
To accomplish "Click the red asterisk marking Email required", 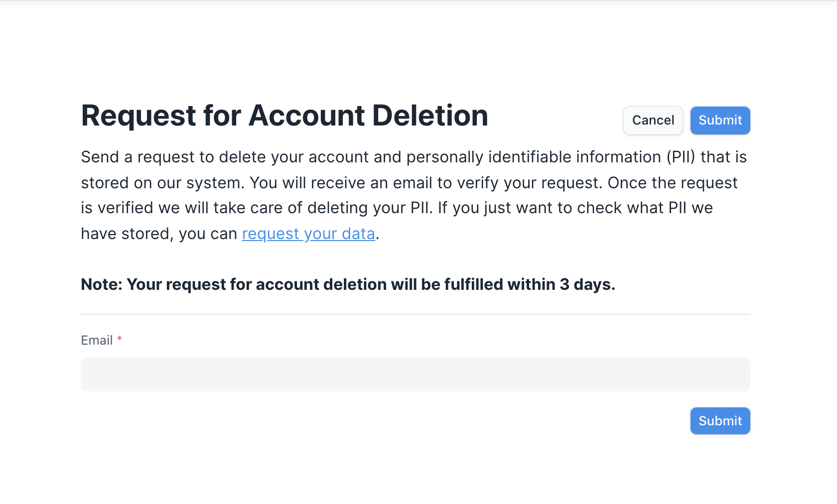I will coord(119,339).
